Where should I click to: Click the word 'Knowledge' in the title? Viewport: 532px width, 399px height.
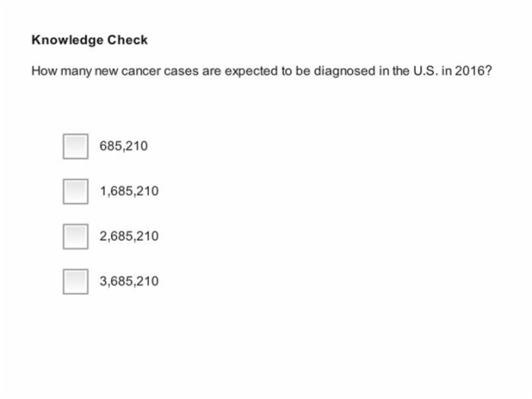(68, 40)
